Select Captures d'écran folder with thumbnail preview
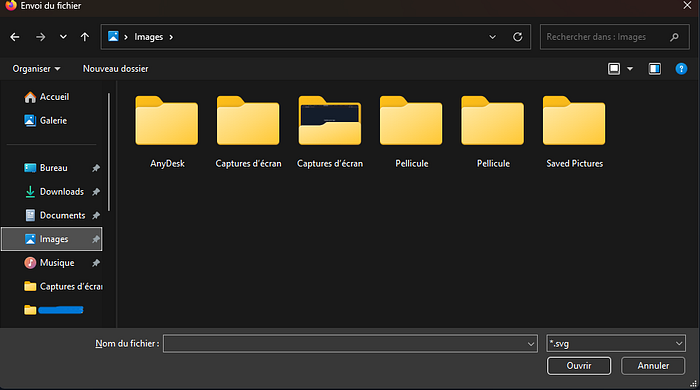The image size is (700, 390). point(330,120)
